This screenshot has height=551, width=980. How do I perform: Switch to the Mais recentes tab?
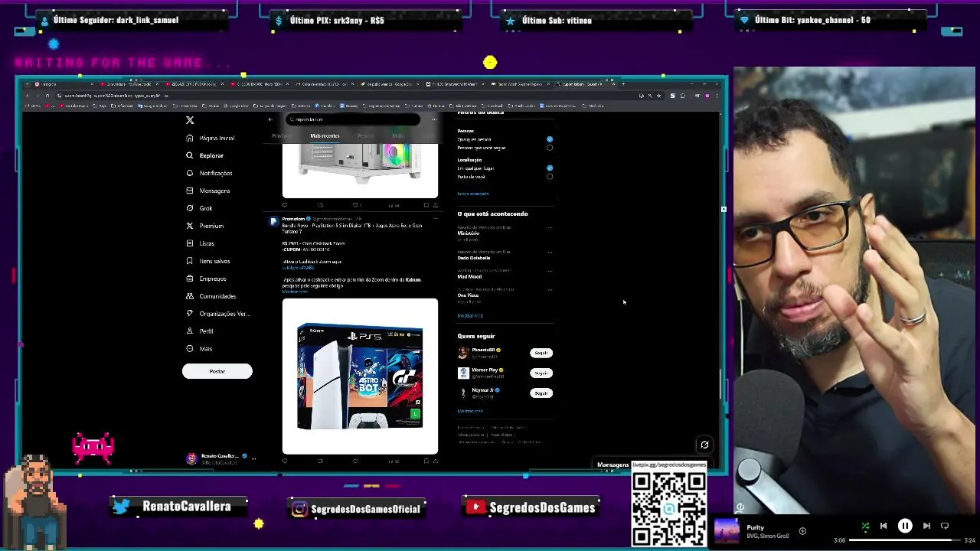(x=325, y=135)
